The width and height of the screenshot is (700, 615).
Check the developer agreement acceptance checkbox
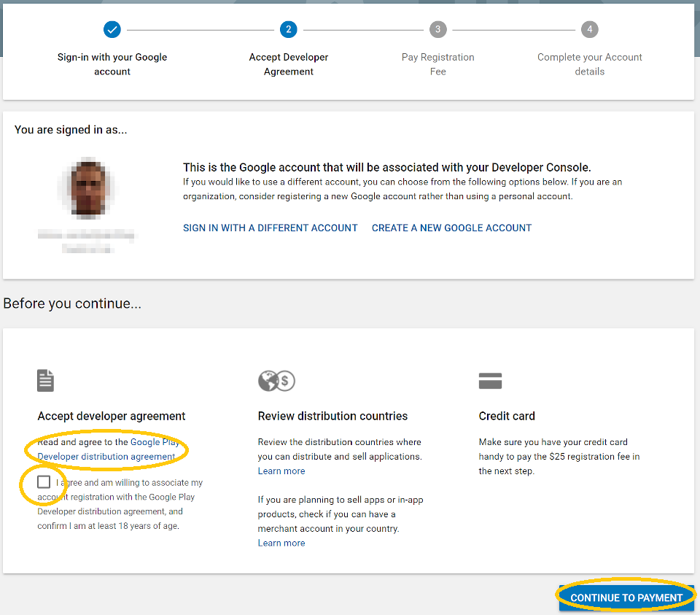point(44,482)
